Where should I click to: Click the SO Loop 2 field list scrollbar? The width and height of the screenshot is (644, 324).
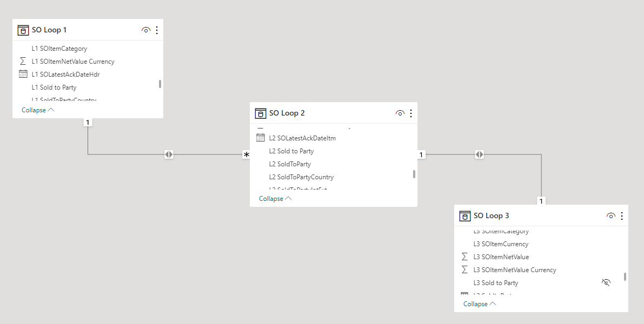414,174
